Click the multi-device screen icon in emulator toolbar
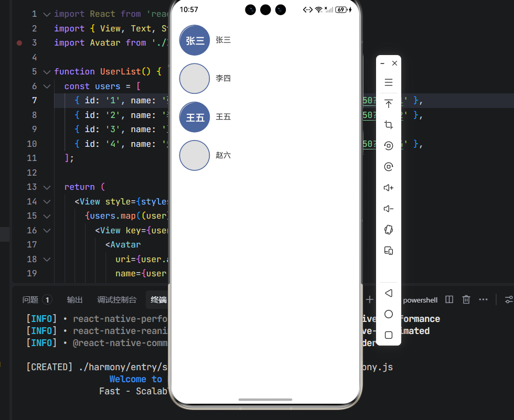Image resolution: width=514 pixels, height=420 pixels. [x=389, y=251]
